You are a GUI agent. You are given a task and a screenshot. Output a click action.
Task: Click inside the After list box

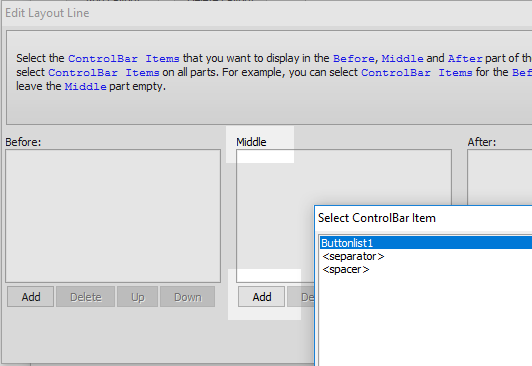[x=499, y=177]
